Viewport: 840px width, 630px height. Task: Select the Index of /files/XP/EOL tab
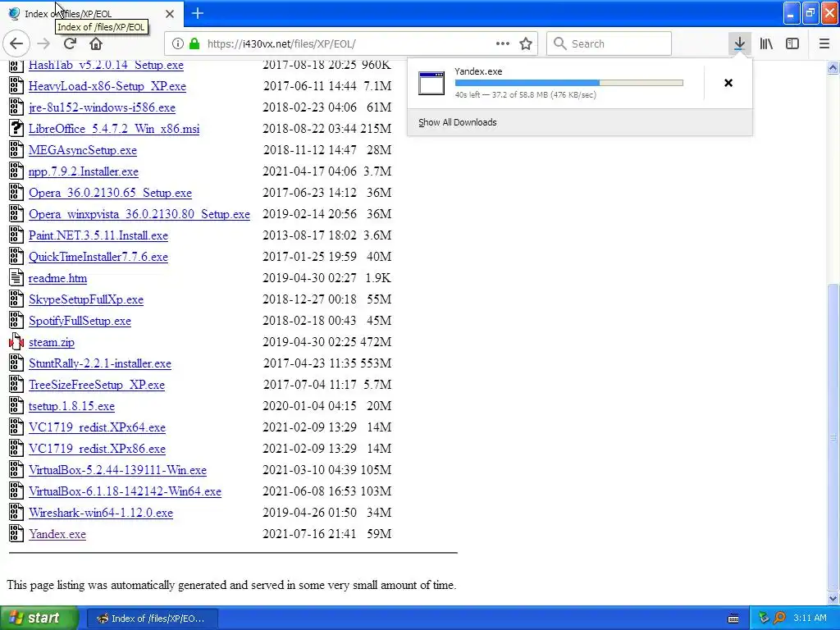click(91, 14)
